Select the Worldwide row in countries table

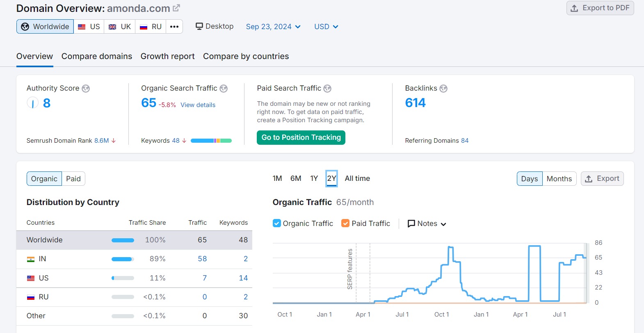[134, 240]
